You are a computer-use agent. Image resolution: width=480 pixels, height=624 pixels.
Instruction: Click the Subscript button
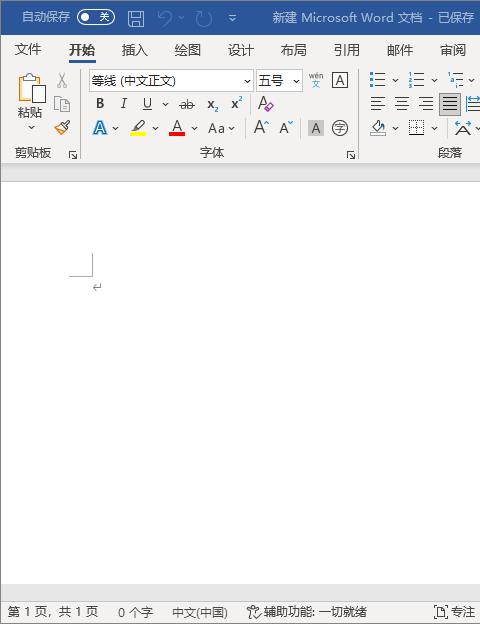[213, 105]
